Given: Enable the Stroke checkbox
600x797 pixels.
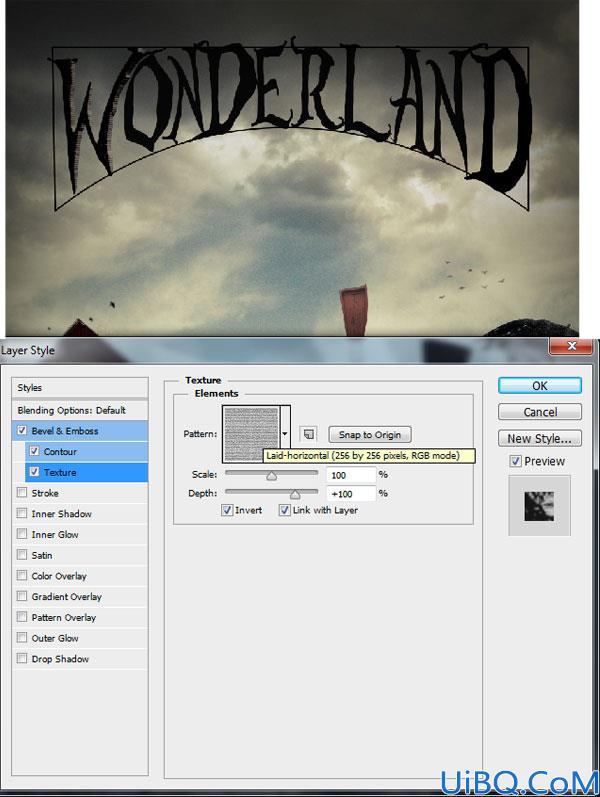Looking at the screenshot, I should [22, 493].
